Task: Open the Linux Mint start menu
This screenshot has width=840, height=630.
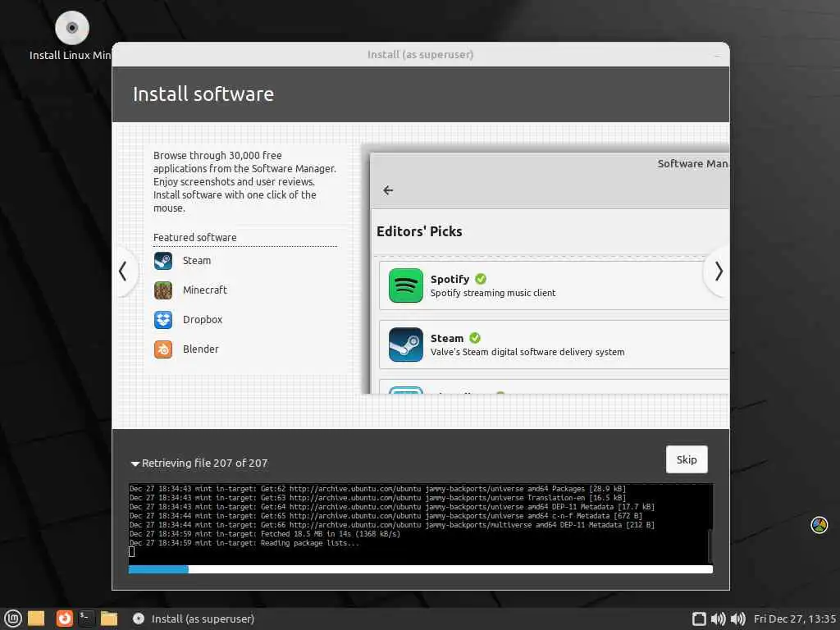Action: coord(13,619)
